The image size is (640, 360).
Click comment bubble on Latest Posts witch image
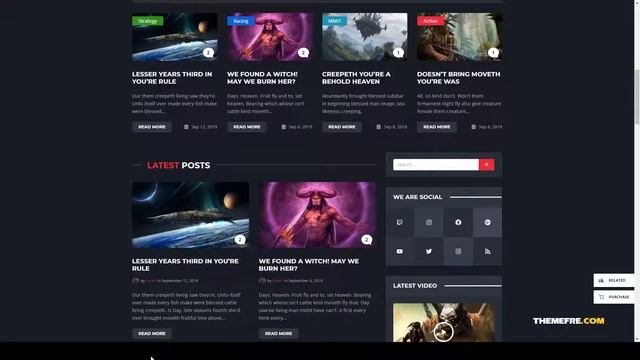(367, 240)
